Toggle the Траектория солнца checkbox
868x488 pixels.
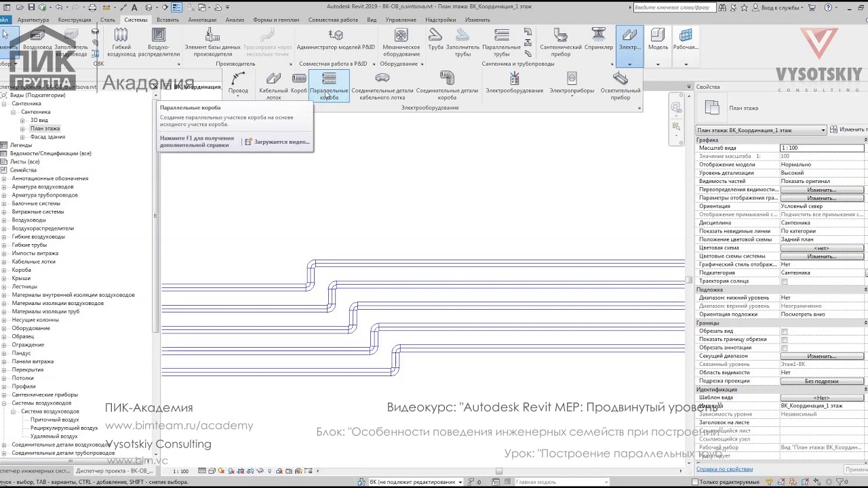tap(785, 281)
